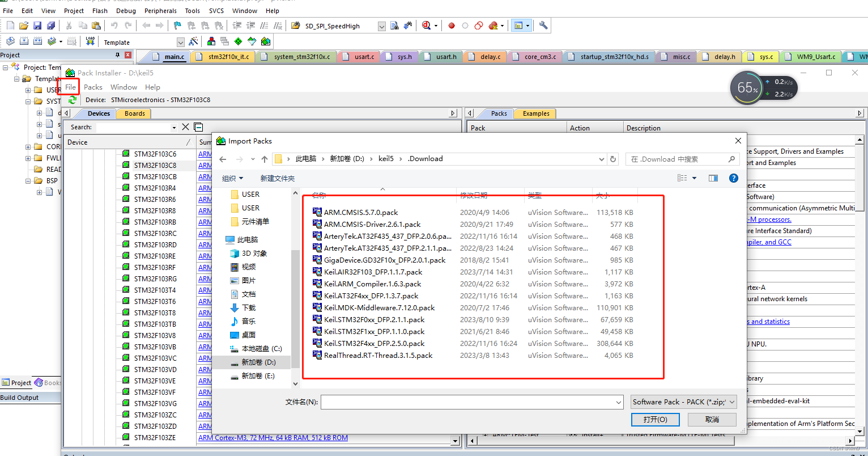Open the Software Pack file type dropdown
Screen dimensions: 868x456
(x=684, y=402)
